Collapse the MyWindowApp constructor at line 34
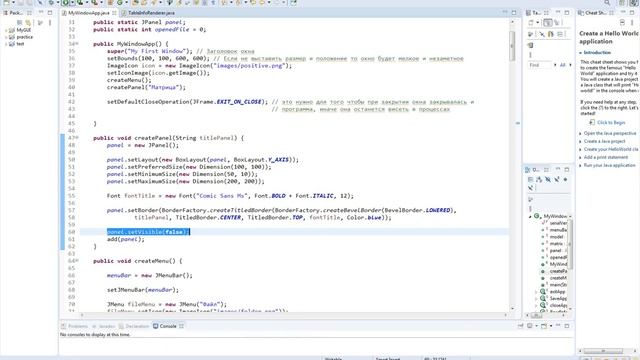This screenshot has height=360, width=640. coord(77,44)
